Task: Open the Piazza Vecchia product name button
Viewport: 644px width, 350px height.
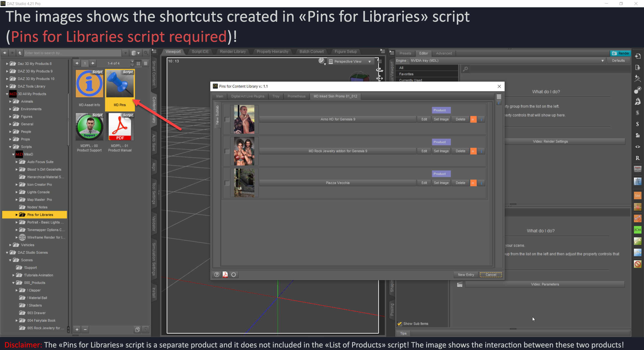Action: tap(338, 183)
